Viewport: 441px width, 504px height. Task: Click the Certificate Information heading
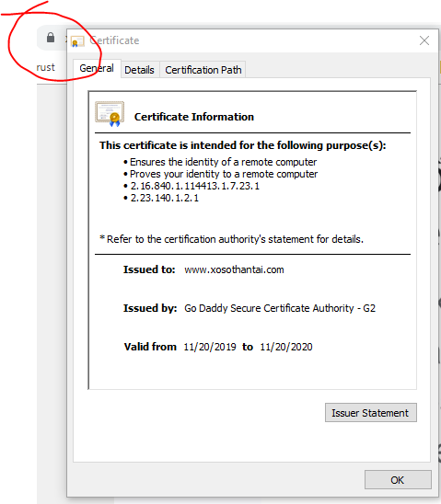click(x=194, y=117)
